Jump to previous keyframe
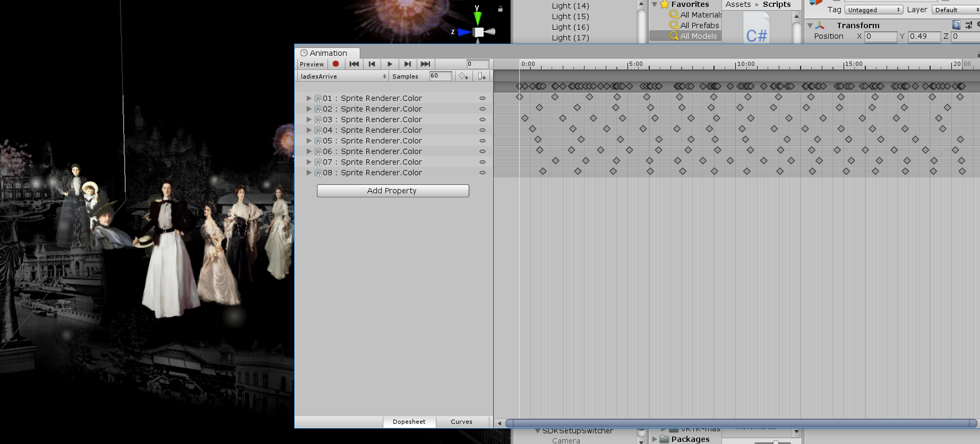Screen dimensions: 980x444 coord(372,64)
